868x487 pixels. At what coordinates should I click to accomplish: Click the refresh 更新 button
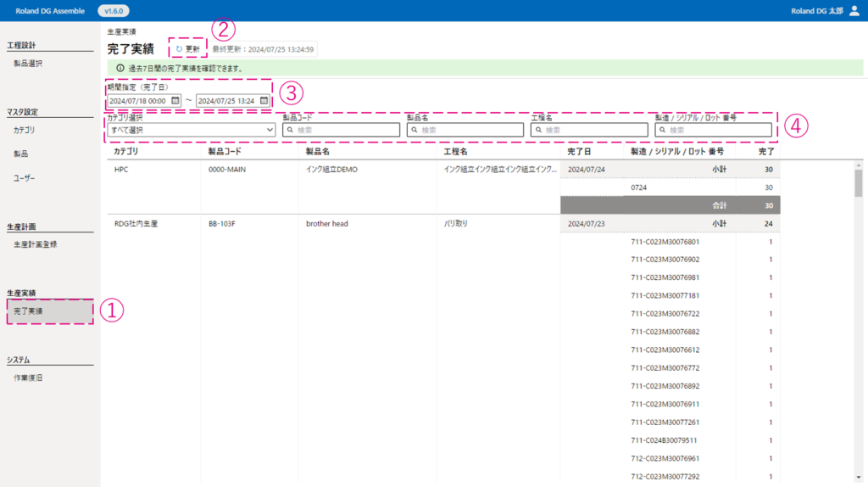pos(188,49)
